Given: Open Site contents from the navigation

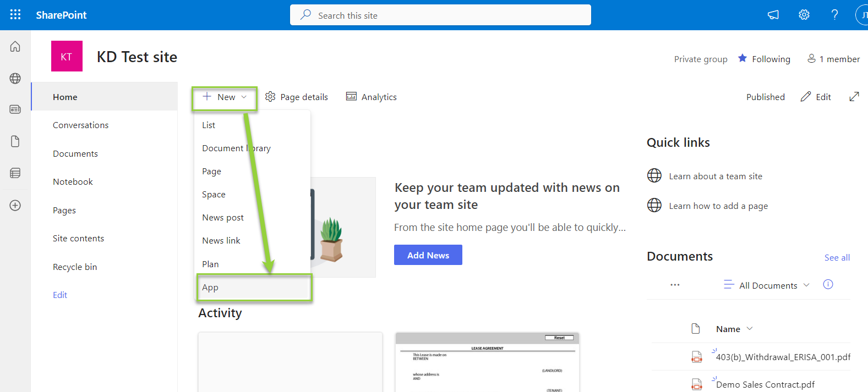Looking at the screenshot, I should point(78,238).
